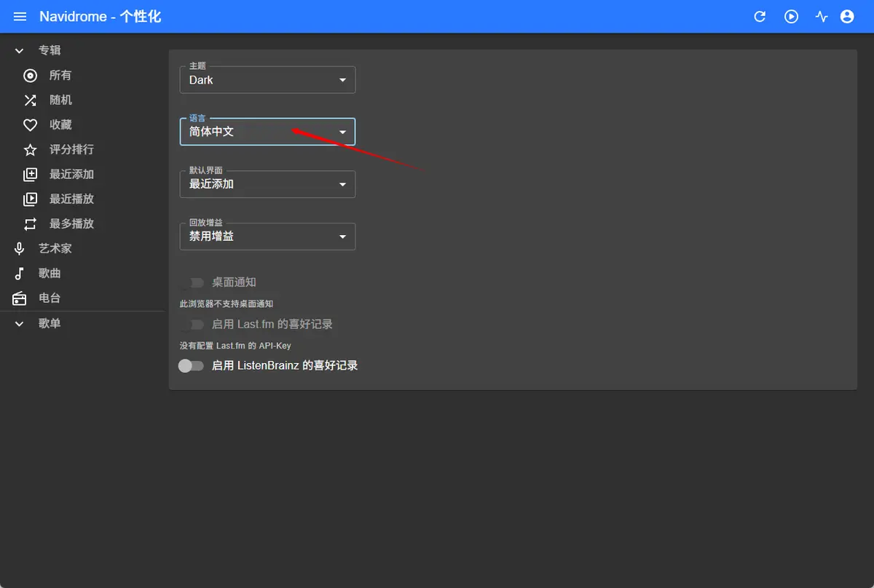Image resolution: width=874 pixels, height=588 pixels.
Task: Go to 歌曲 in the sidebar
Action: [x=50, y=274]
